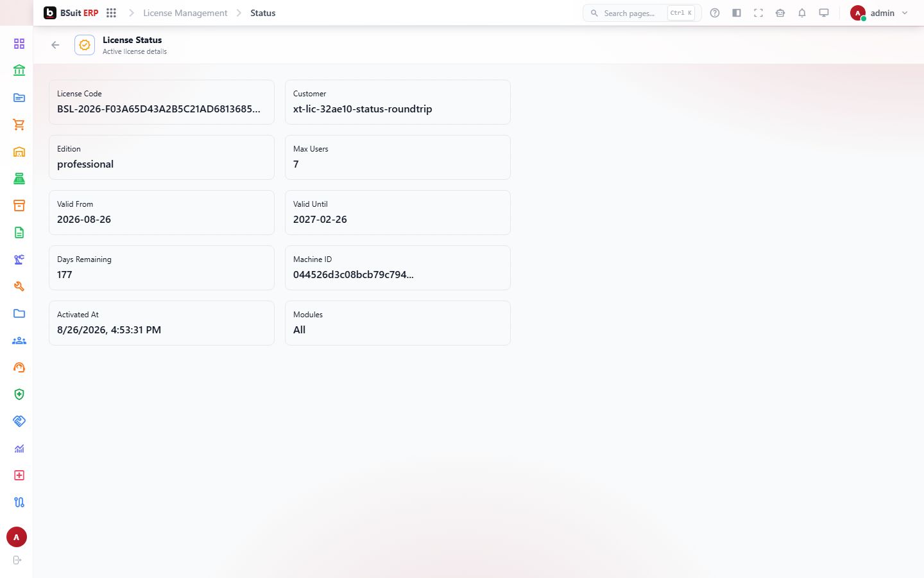Click the sidebar user avatar
Screen dimensions: 924x578
click(17, 537)
